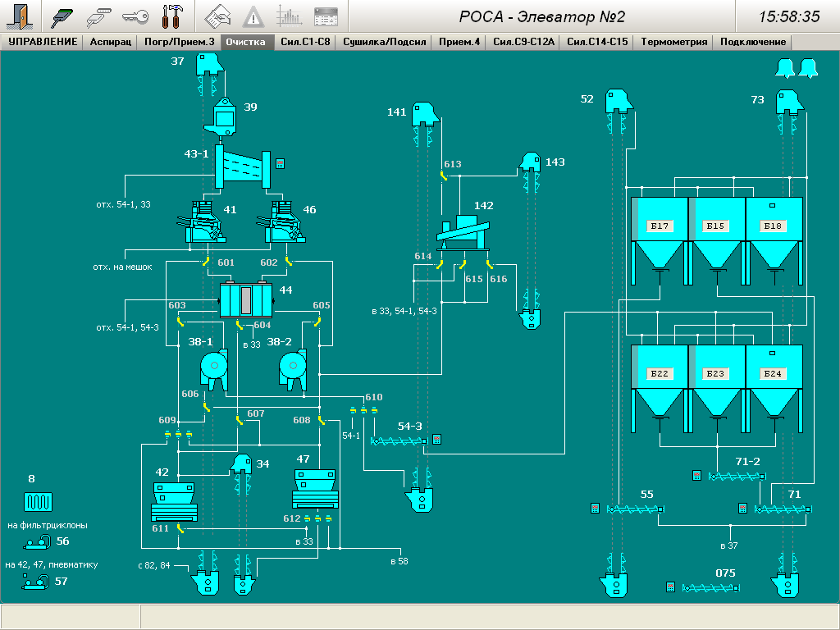Open the key access icon
Viewport: 840px width, 630px height.
(135, 16)
